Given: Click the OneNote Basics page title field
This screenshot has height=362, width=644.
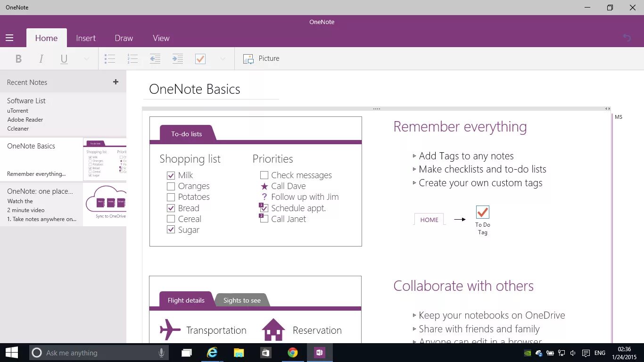Looking at the screenshot, I should 211,90.
